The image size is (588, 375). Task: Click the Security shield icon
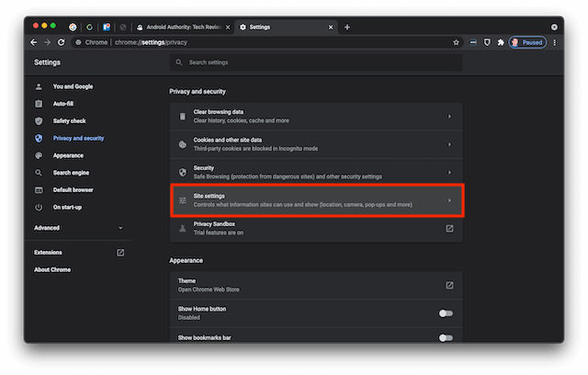point(182,173)
